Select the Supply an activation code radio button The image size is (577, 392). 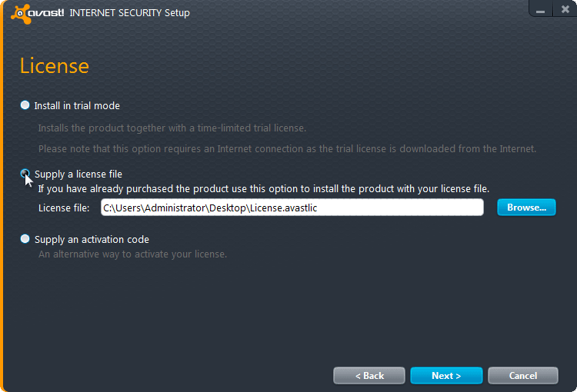click(x=25, y=239)
